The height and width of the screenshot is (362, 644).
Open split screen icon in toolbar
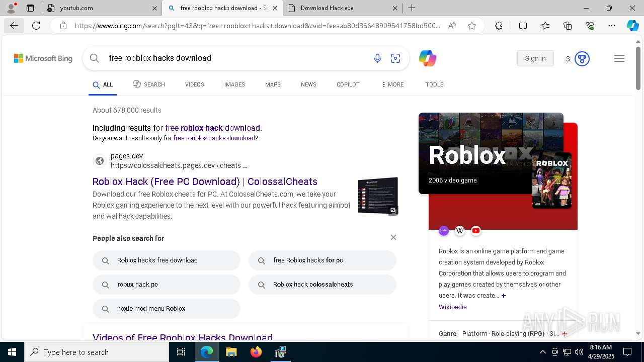pyautogui.click(x=523, y=26)
